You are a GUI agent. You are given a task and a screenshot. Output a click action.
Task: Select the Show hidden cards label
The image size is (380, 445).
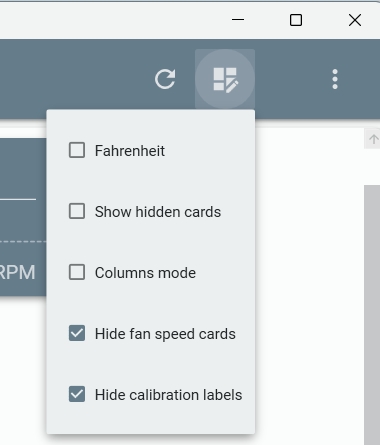[158, 212]
